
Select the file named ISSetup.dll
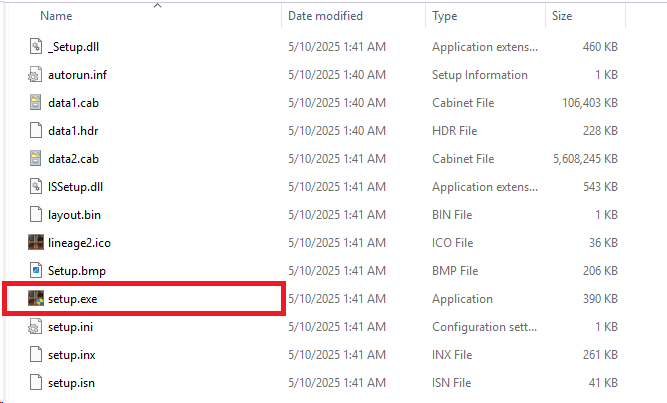pyautogui.click(x=75, y=187)
